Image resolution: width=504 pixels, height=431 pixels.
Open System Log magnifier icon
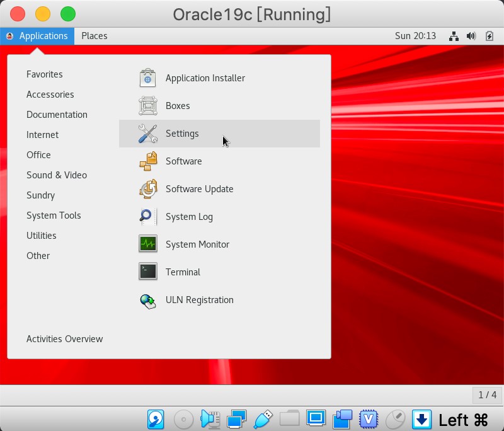(x=148, y=216)
